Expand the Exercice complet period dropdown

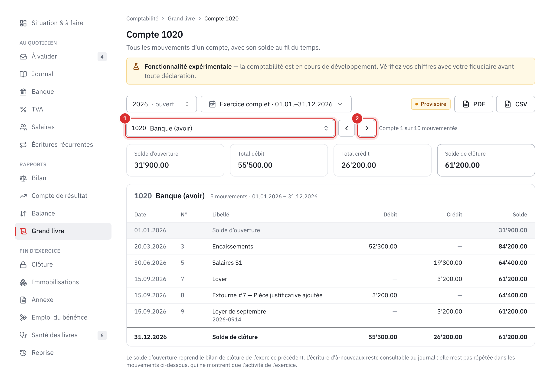coord(276,104)
